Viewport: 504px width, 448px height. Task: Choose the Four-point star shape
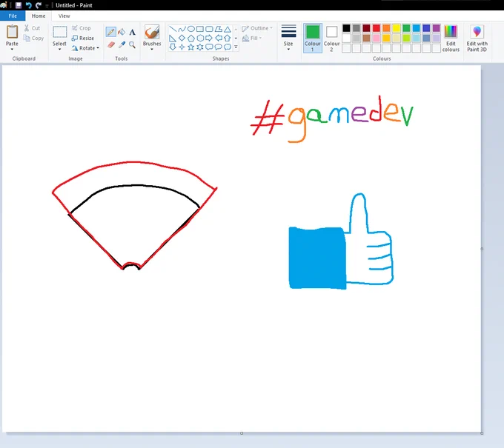pos(182,47)
